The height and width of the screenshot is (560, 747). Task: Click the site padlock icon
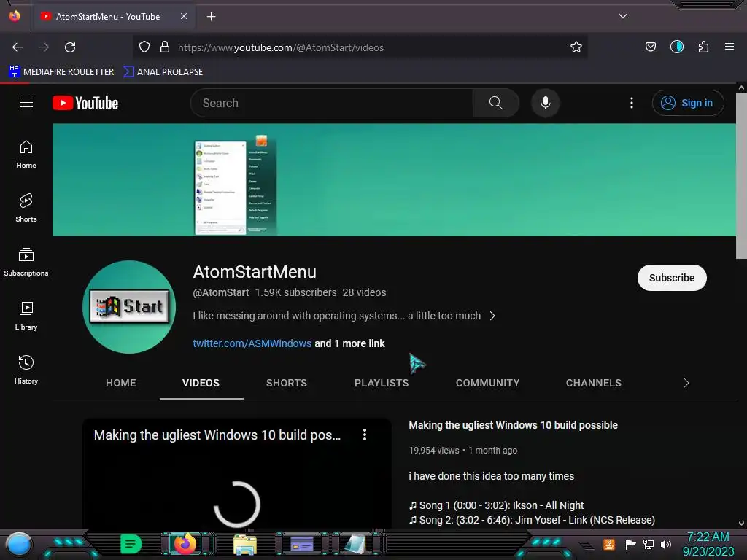[x=165, y=47]
